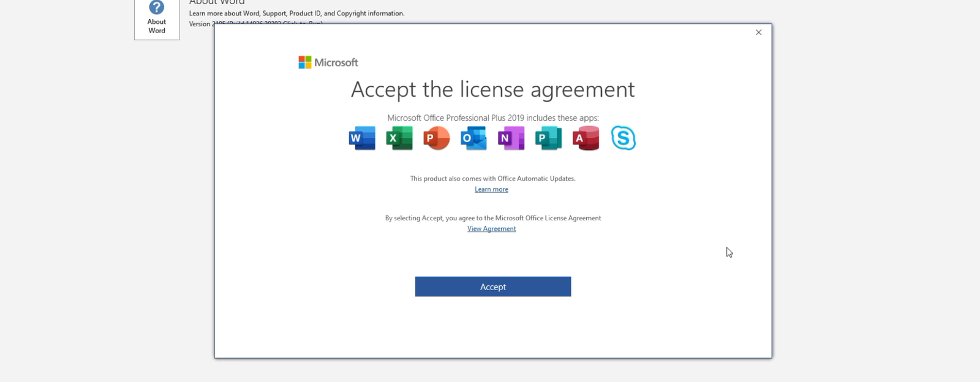This screenshot has width=980, height=382.
Task: Click the Publisher app icon
Action: 549,138
